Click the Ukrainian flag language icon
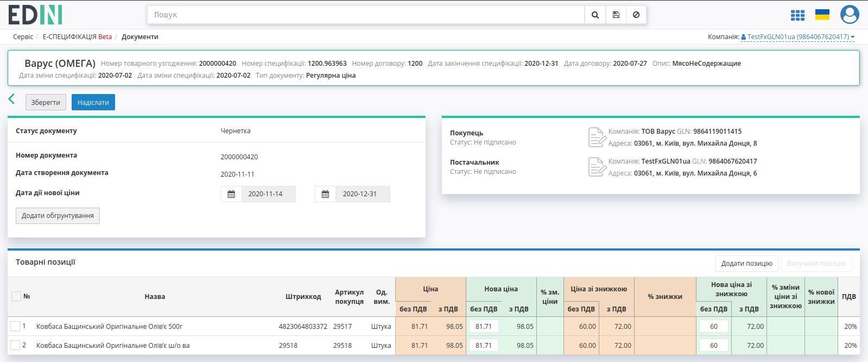The width and height of the screenshot is (868, 362). pos(822,15)
